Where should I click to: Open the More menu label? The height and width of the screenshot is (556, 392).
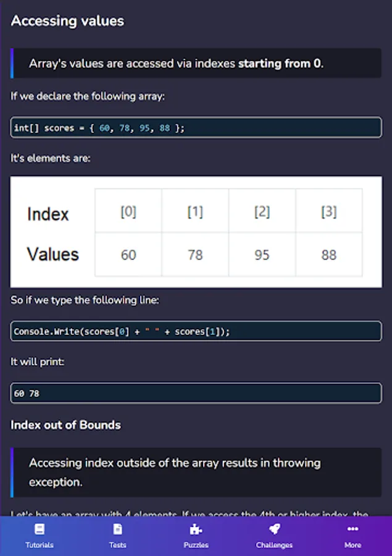(352, 545)
